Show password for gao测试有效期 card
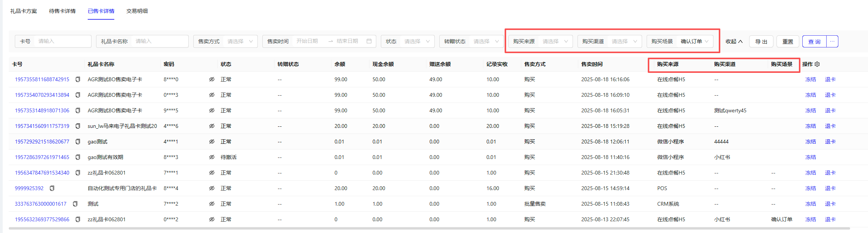The height and width of the screenshot is (233, 868). (211, 157)
